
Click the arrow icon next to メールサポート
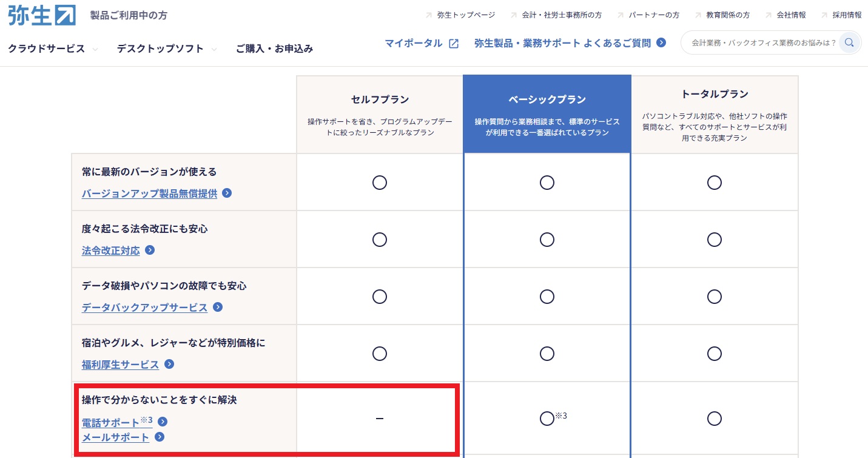tap(160, 437)
